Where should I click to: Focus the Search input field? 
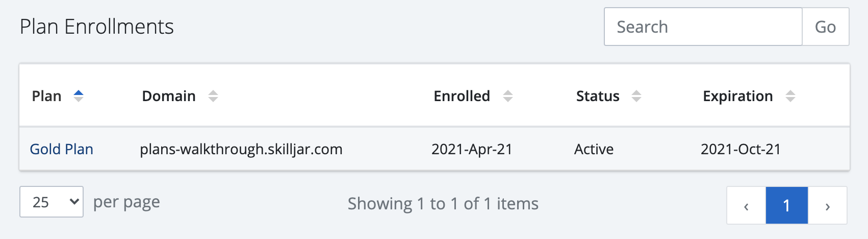[703, 27]
